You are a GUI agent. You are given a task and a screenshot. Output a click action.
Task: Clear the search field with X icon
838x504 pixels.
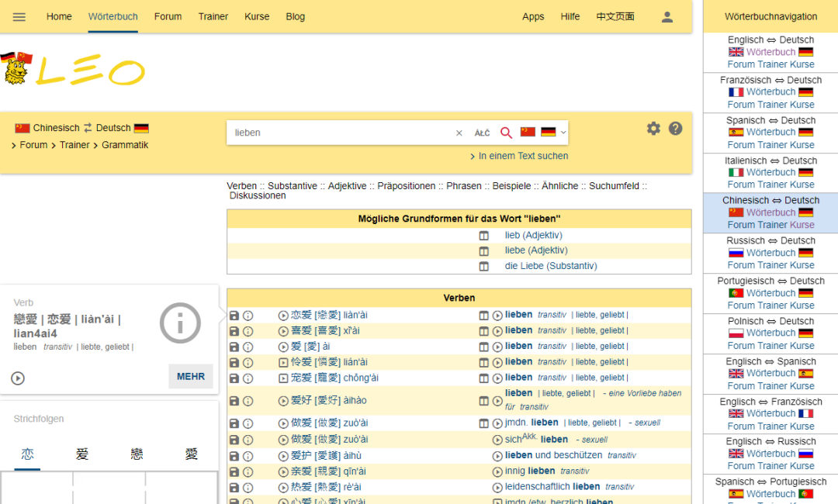(x=459, y=133)
